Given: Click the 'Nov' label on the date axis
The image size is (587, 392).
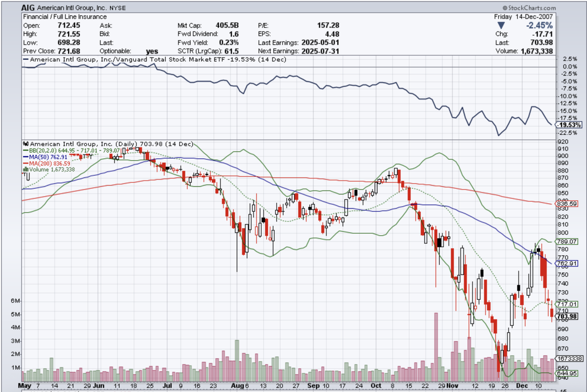Looking at the screenshot, I should 452,386.
